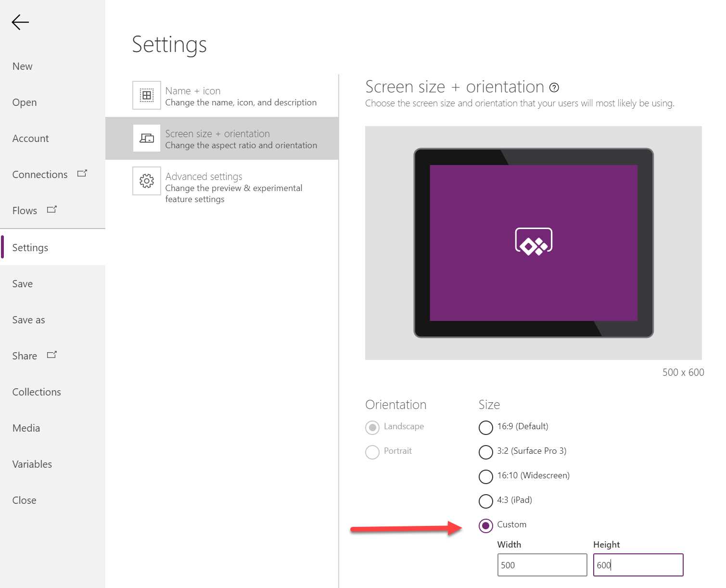This screenshot has height=588, width=726.
Task: Click the 500 x 600 dimension label
Action: point(683,372)
